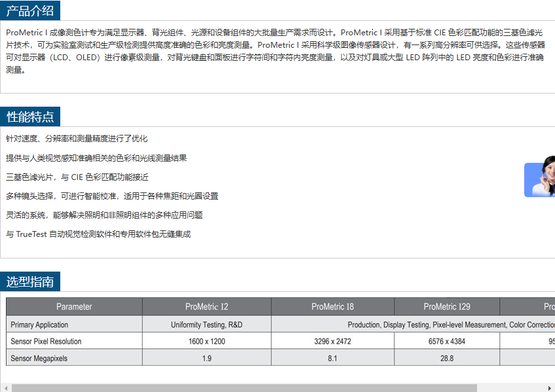
Task: Click the Parameter column header
Action: (x=74, y=307)
